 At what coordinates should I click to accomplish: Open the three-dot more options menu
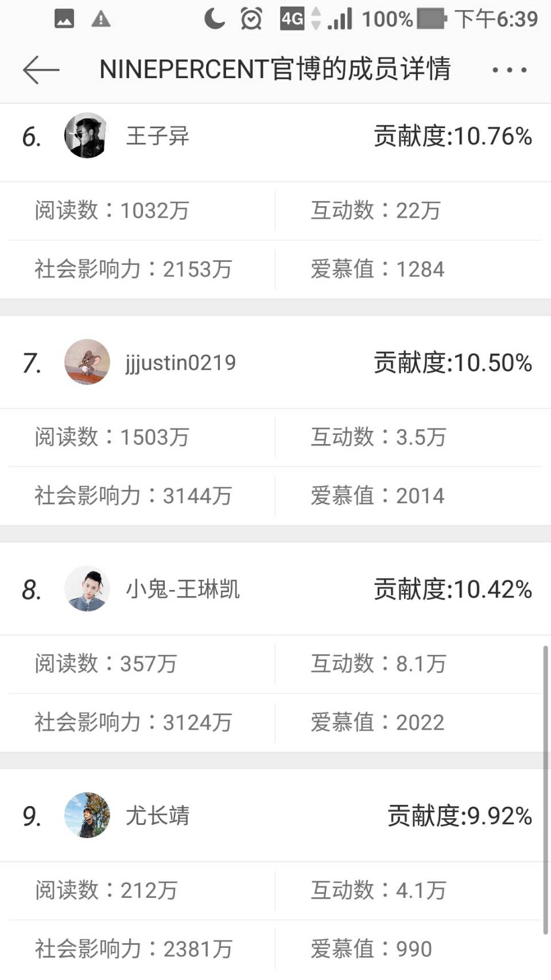509,70
